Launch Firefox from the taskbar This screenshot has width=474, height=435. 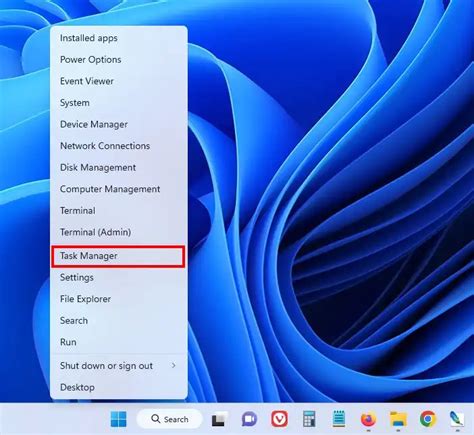click(369, 419)
